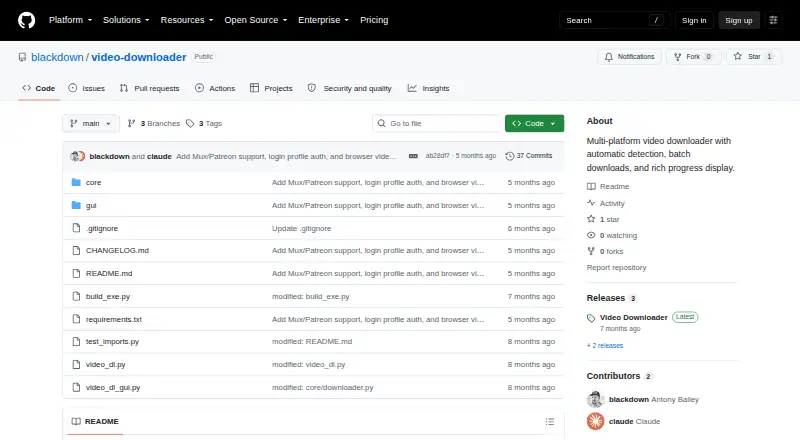This screenshot has width=800, height=440.
Task: Expand the Solutions menu
Action: (x=126, y=20)
